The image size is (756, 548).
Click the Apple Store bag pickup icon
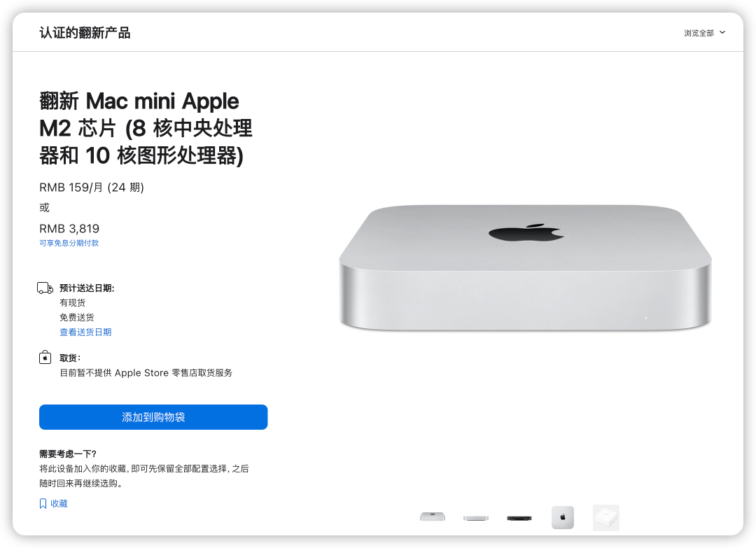(x=45, y=358)
